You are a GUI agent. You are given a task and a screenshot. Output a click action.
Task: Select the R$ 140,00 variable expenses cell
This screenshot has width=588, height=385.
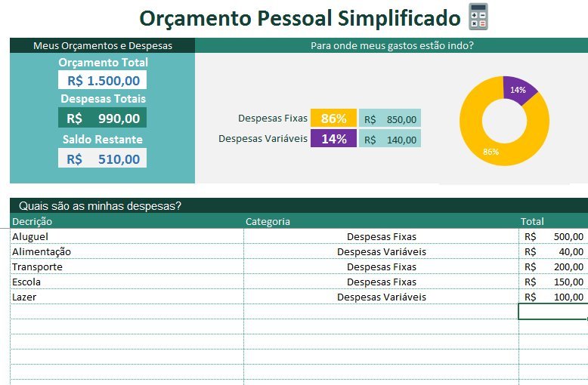coord(390,139)
